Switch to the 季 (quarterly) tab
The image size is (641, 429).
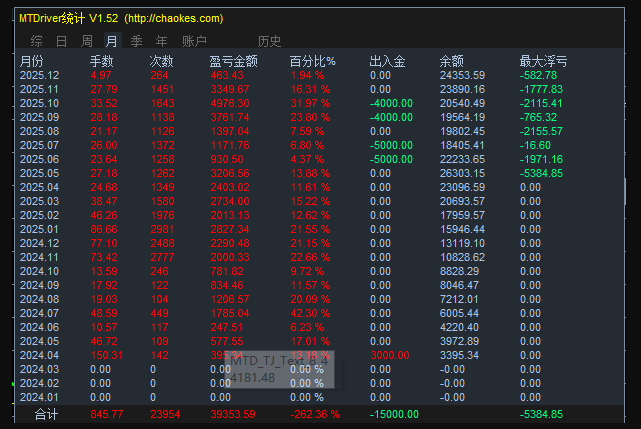pos(136,41)
